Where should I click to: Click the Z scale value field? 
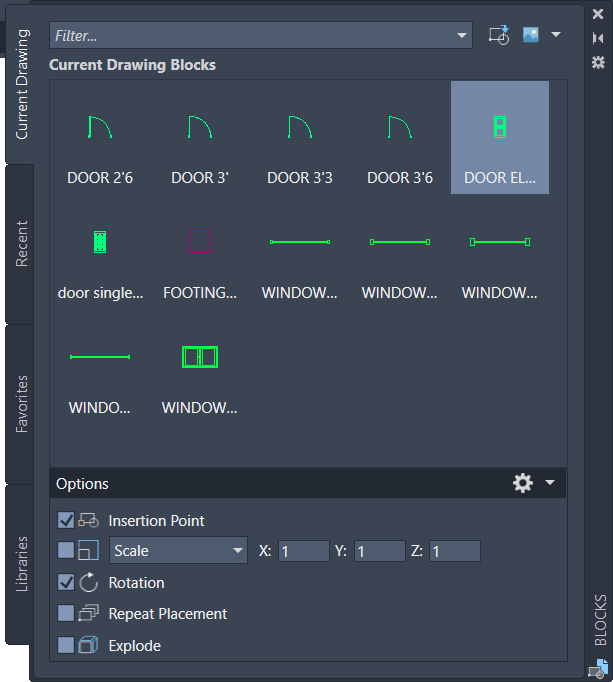tap(455, 551)
